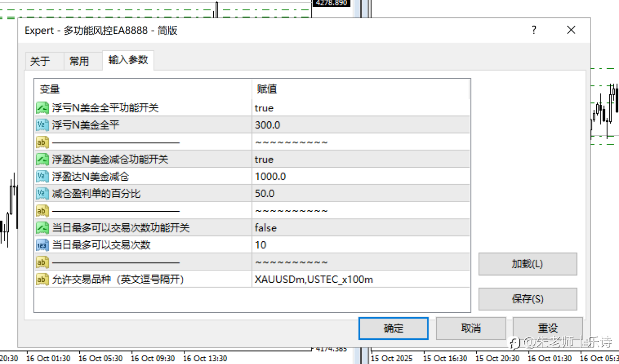Click the boolean icon beside 浮盈达N美金减仓功能开关
Image resolution: width=619 pixels, height=364 pixels.
pyautogui.click(x=43, y=160)
